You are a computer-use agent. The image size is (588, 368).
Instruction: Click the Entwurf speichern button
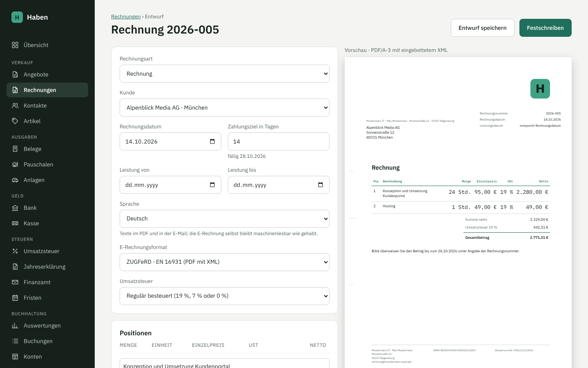click(x=483, y=28)
